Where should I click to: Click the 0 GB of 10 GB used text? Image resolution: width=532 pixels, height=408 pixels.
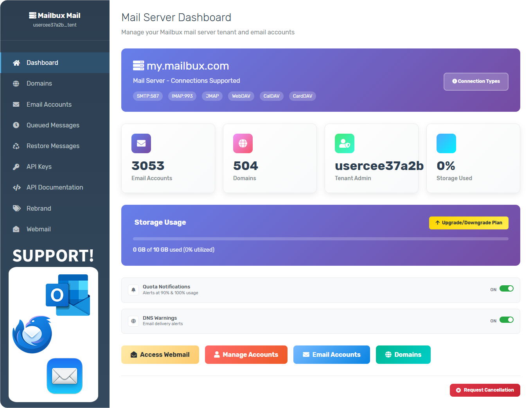point(174,250)
